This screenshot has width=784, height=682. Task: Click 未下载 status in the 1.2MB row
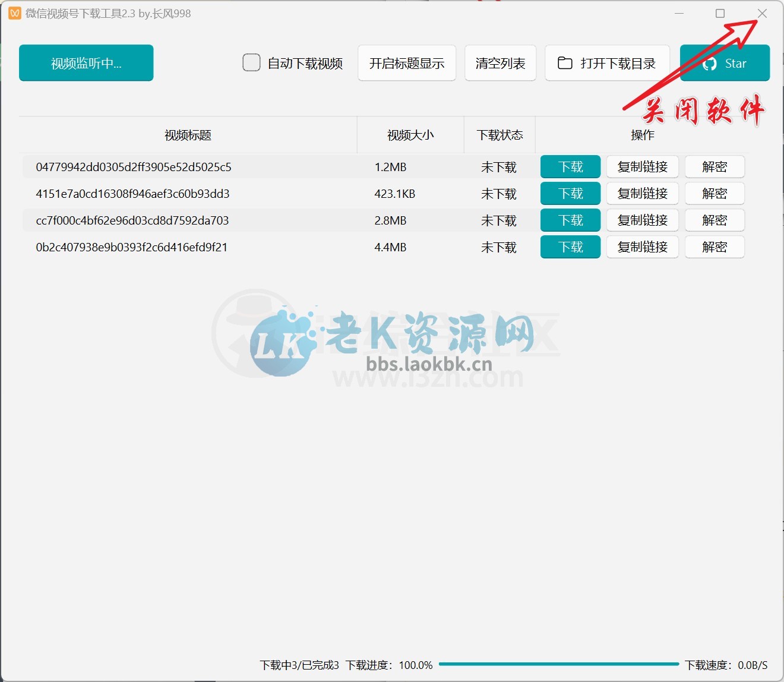(499, 167)
